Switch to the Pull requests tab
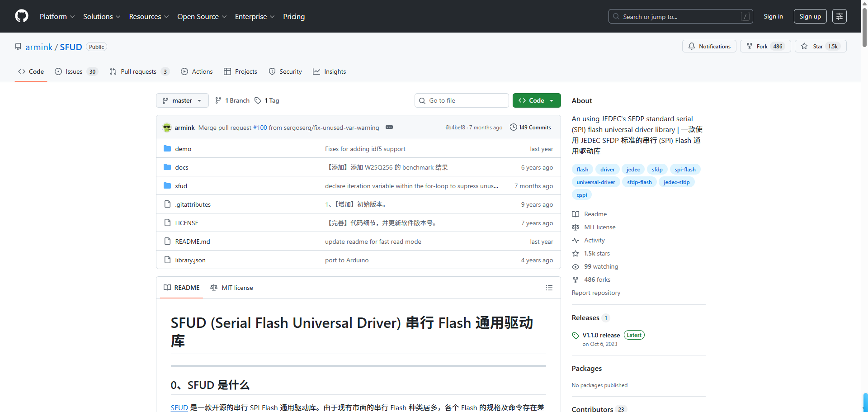This screenshot has width=868, height=412. pyautogui.click(x=139, y=71)
